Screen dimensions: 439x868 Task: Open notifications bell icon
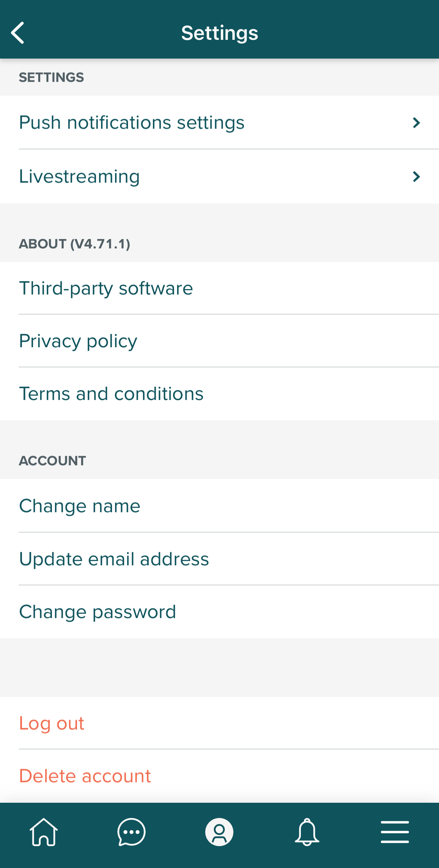click(307, 832)
